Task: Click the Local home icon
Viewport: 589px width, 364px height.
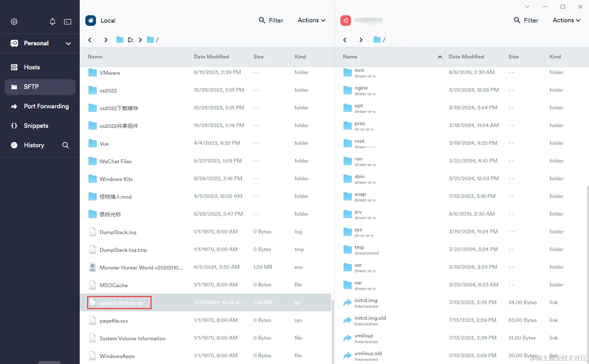Action: coord(91,21)
